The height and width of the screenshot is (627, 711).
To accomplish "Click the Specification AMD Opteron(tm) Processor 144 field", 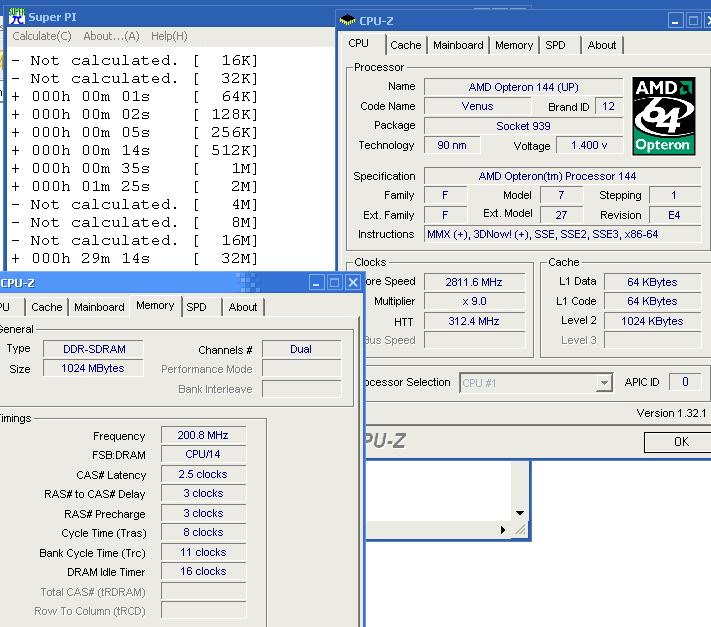I will pyautogui.click(x=562, y=176).
